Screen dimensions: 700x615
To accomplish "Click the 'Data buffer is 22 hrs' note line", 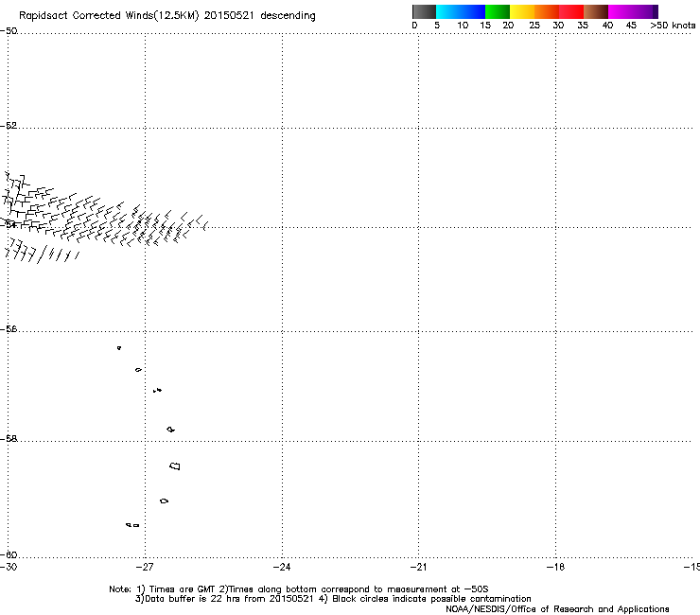I will click(x=333, y=599).
